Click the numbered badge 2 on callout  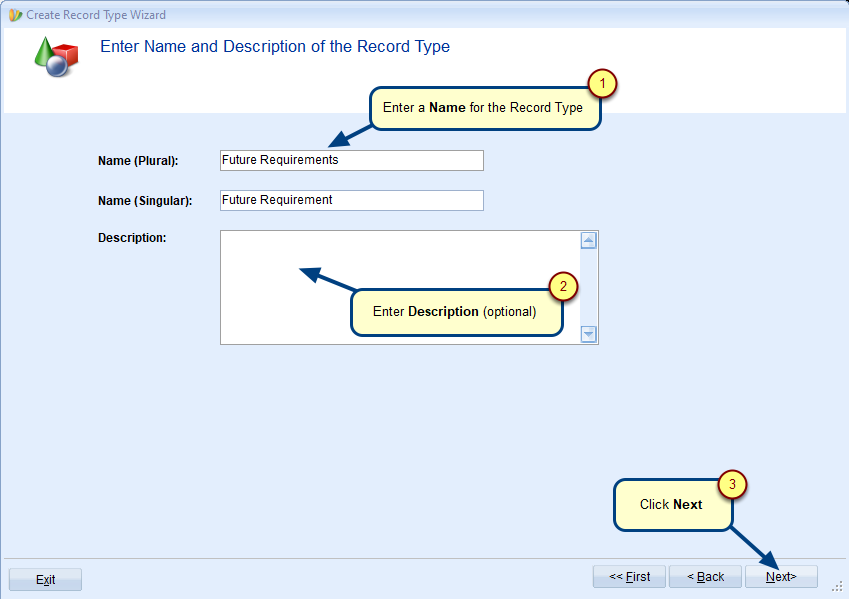click(x=563, y=287)
